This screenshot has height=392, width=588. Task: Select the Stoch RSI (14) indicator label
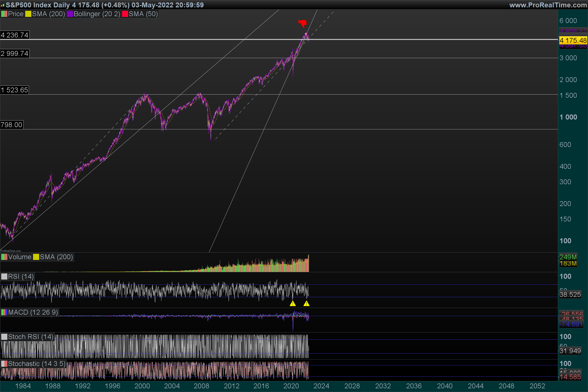30,337
